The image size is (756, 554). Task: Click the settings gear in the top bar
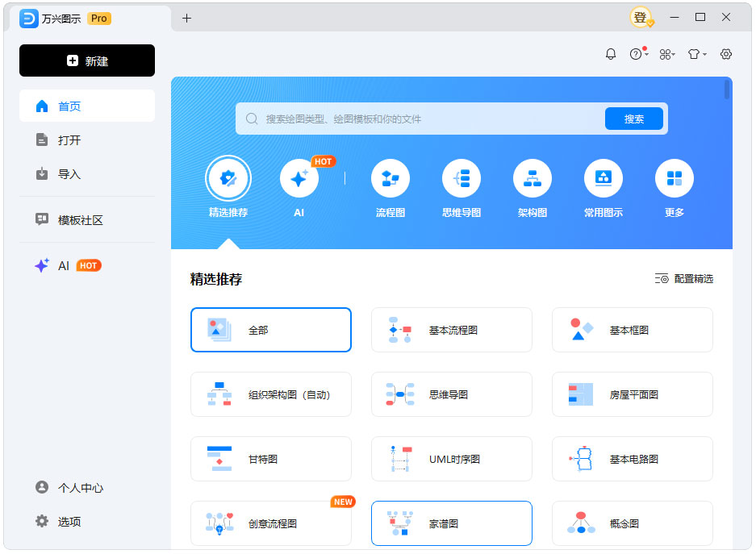pyautogui.click(x=725, y=54)
